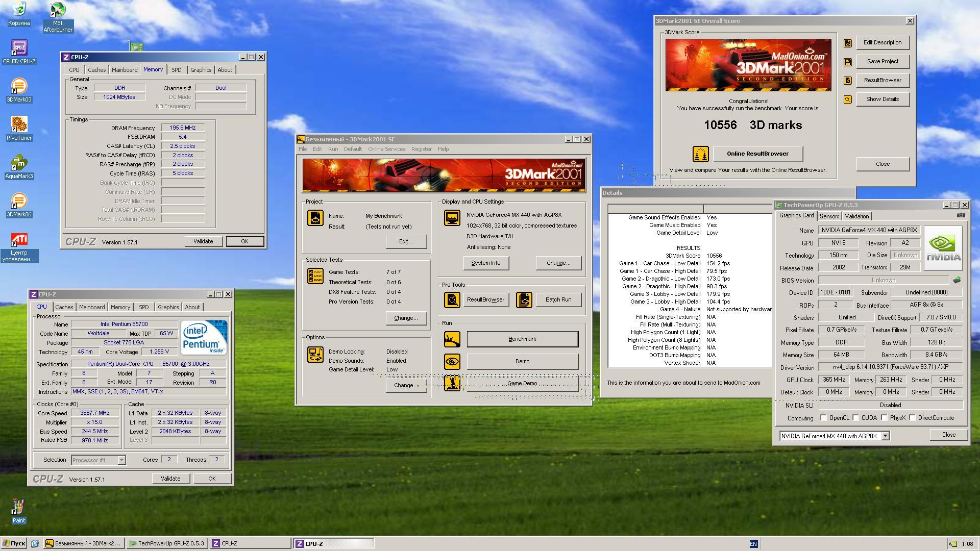The height and width of the screenshot is (551, 980).
Task: Open the Register menu in 3DMark2001
Action: [x=421, y=149]
